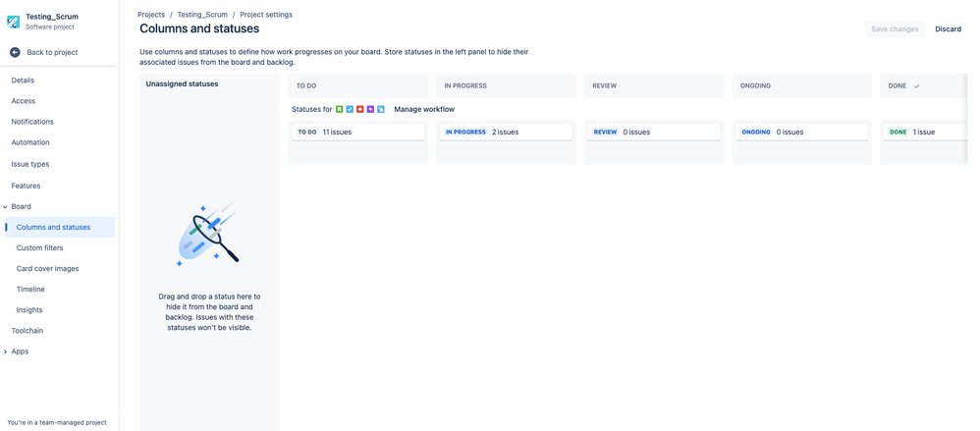980x431 pixels.
Task: Select the light-blue Subtask issue type icon
Action: [381, 109]
